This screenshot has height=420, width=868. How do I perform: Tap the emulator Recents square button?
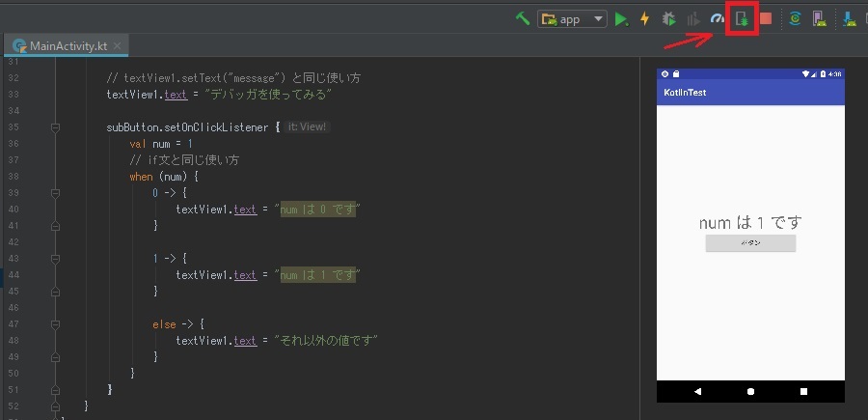coord(803,391)
